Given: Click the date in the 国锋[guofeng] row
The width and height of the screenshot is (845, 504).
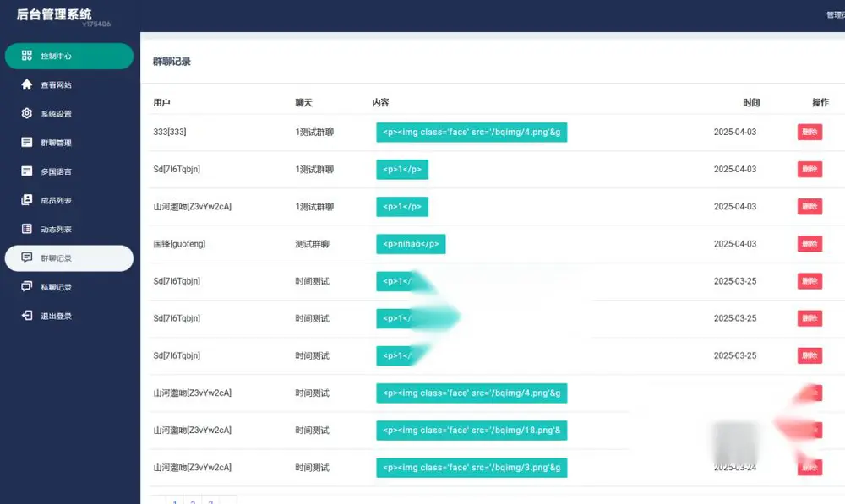Looking at the screenshot, I should point(735,244).
